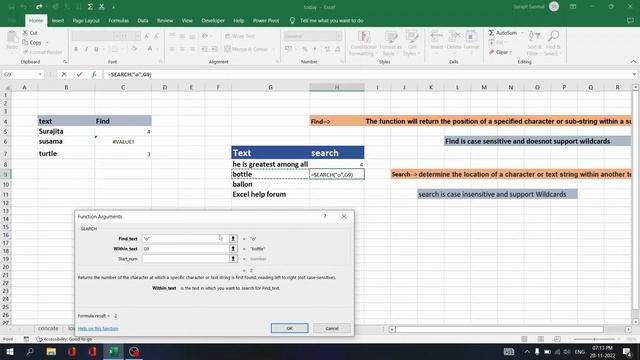640x360 pixels.
Task: Click the Function Arguments help question mark
Action: [x=325, y=216]
